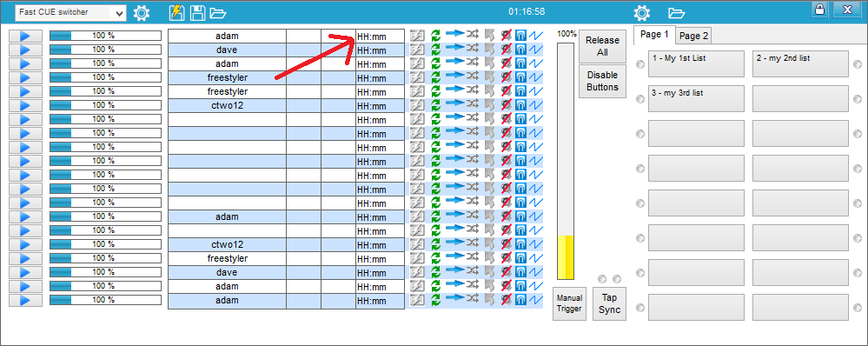The width and height of the screenshot is (868, 346).
Task: Click HH:mm time field in bottom adam row
Action: (381, 301)
